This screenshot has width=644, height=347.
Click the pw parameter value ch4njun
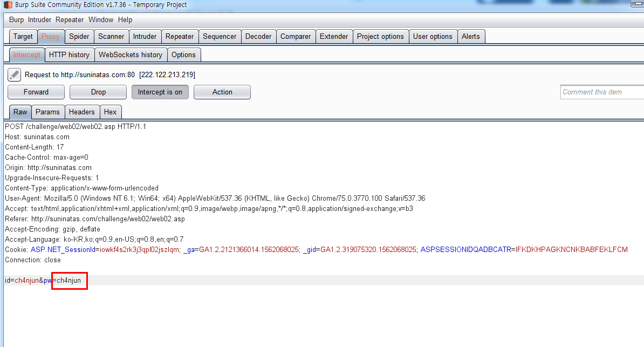pos(69,281)
